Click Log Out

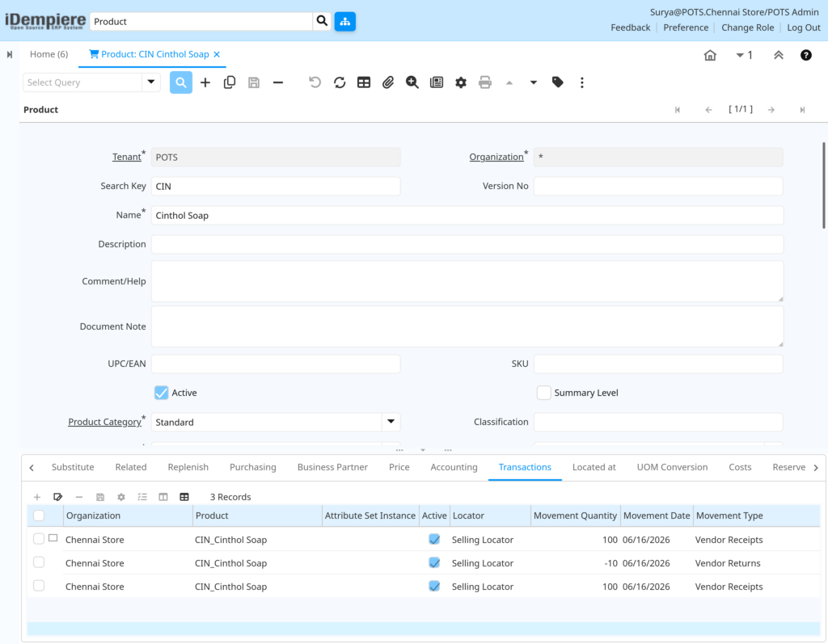click(x=804, y=27)
